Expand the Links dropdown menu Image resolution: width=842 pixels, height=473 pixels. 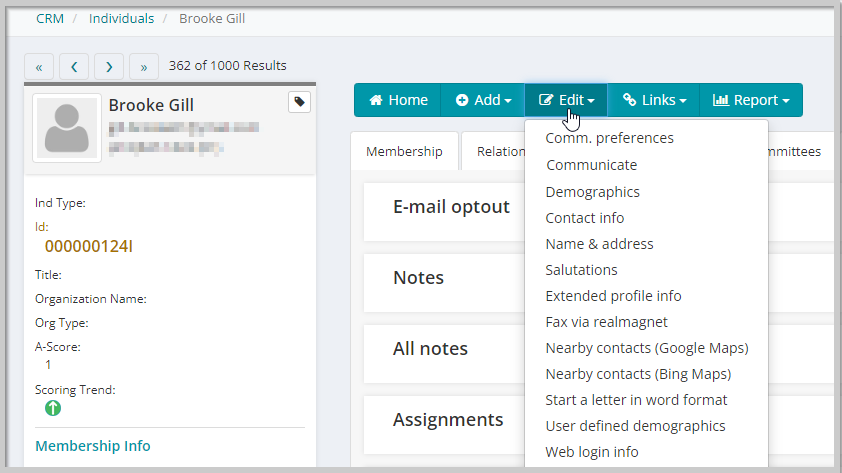coord(654,100)
